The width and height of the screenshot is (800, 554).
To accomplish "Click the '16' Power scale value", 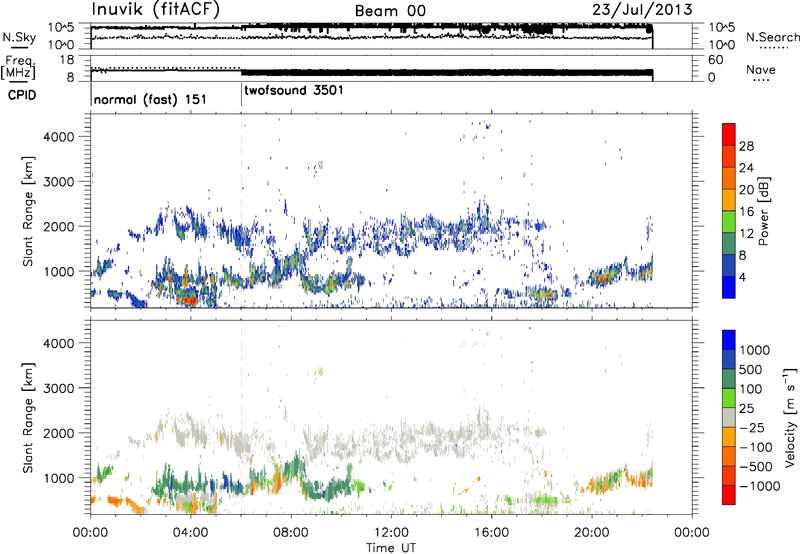I will click(x=746, y=212).
